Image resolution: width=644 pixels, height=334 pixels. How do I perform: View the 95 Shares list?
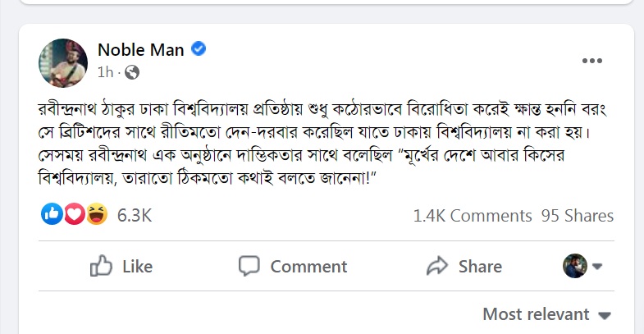click(578, 216)
